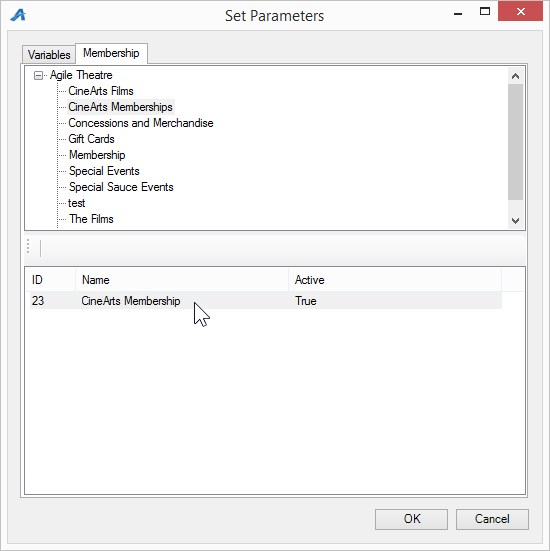Click the tree scrollbar down arrow
Screen dimensions: 550x551
tap(516, 221)
